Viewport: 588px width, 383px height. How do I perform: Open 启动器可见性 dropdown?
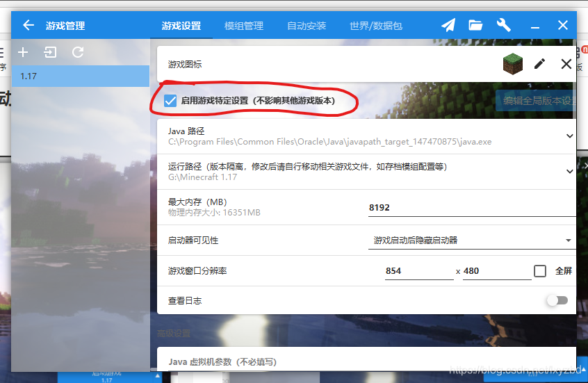click(x=472, y=241)
